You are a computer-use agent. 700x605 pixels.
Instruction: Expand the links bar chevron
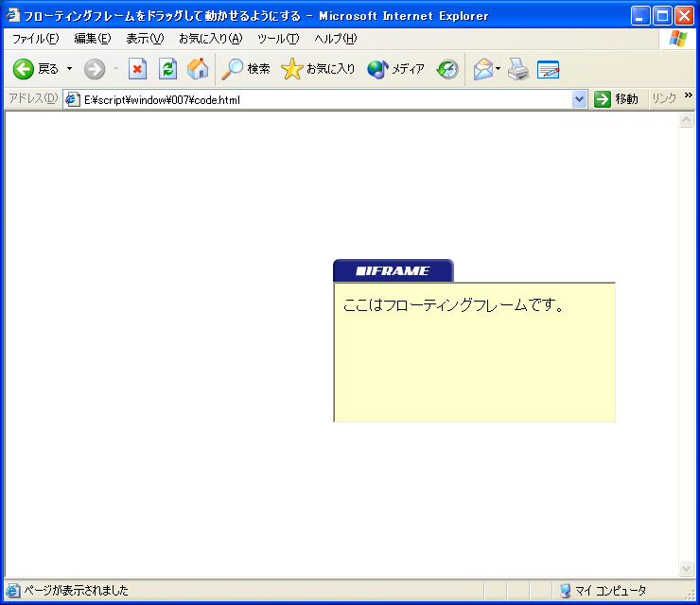688,95
